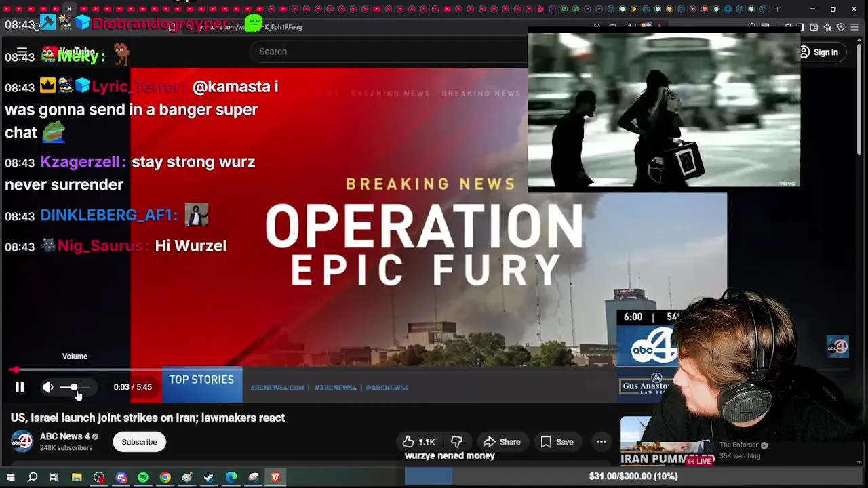The height and width of the screenshot is (488, 868).
Task: Open the Brave Leo AI sparkle icon
Action: 827,27
